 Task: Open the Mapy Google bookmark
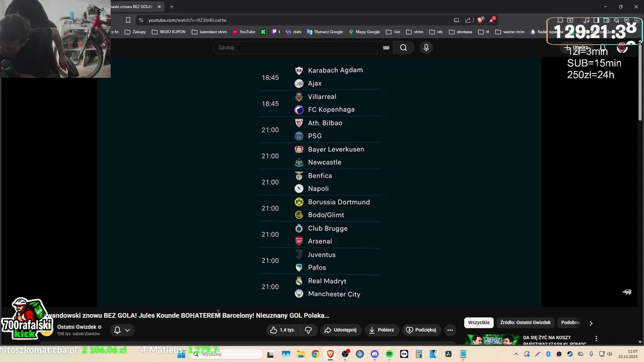click(364, 32)
